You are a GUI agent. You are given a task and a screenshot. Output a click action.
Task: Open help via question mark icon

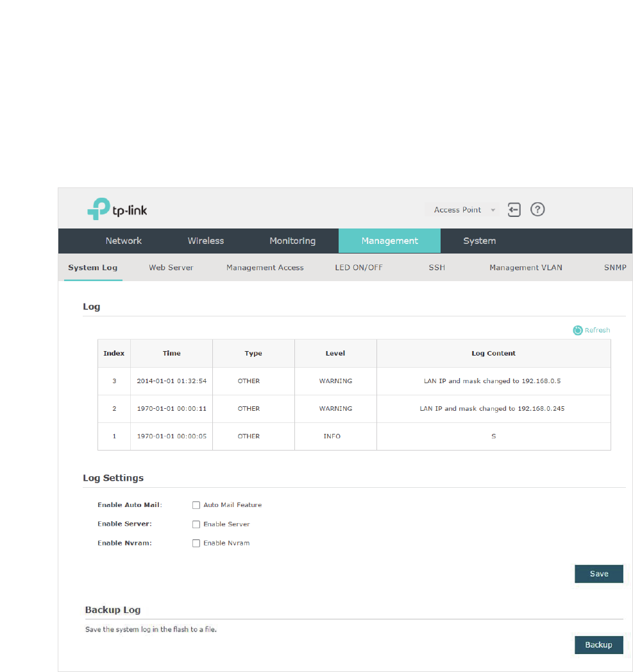tap(537, 209)
